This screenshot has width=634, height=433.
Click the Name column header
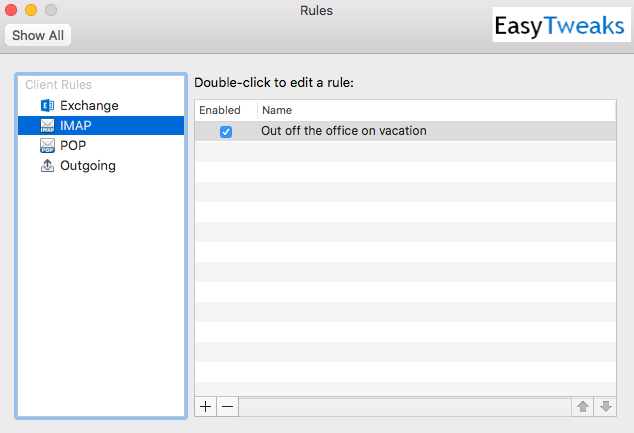pos(437,110)
